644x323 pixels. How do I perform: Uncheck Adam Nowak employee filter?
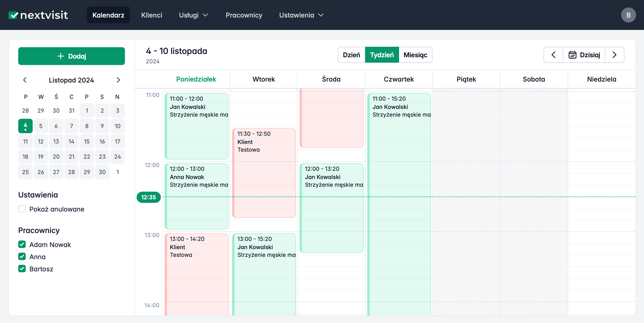pos(22,244)
